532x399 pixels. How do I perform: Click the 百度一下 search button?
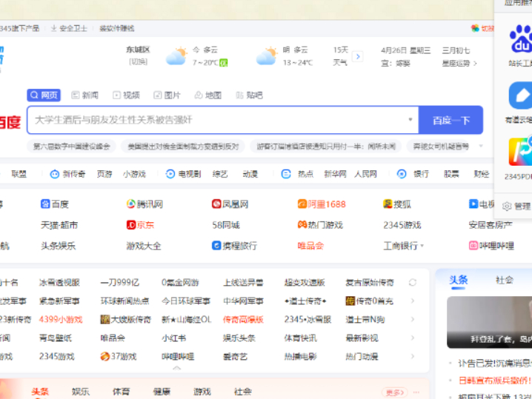pyautogui.click(x=451, y=120)
